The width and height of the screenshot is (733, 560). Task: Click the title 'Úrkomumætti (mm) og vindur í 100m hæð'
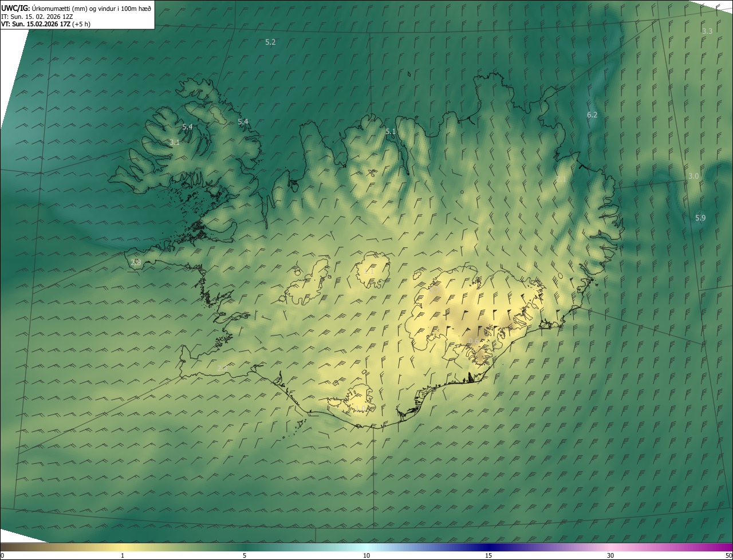tap(91, 8)
